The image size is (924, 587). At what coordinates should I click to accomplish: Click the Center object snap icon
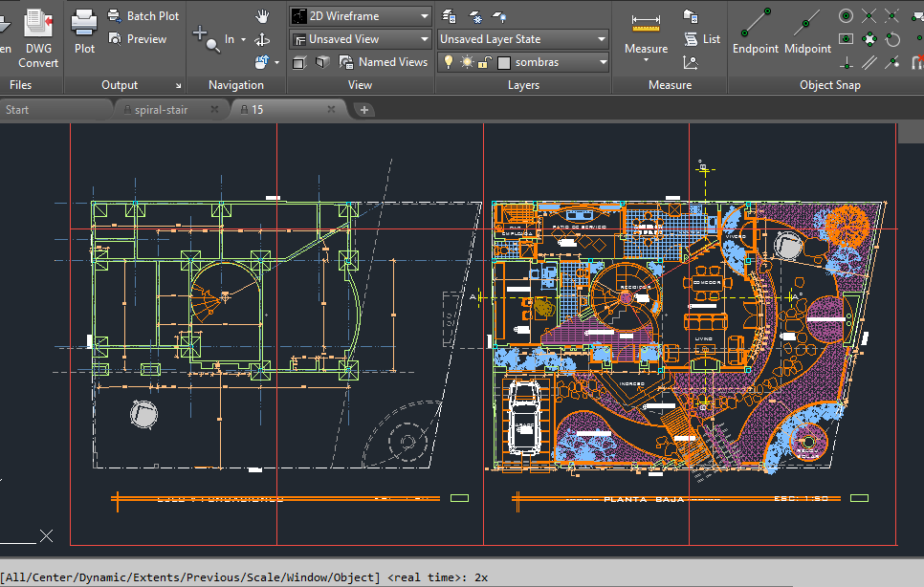pyautogui.click(x=846, y=16)
